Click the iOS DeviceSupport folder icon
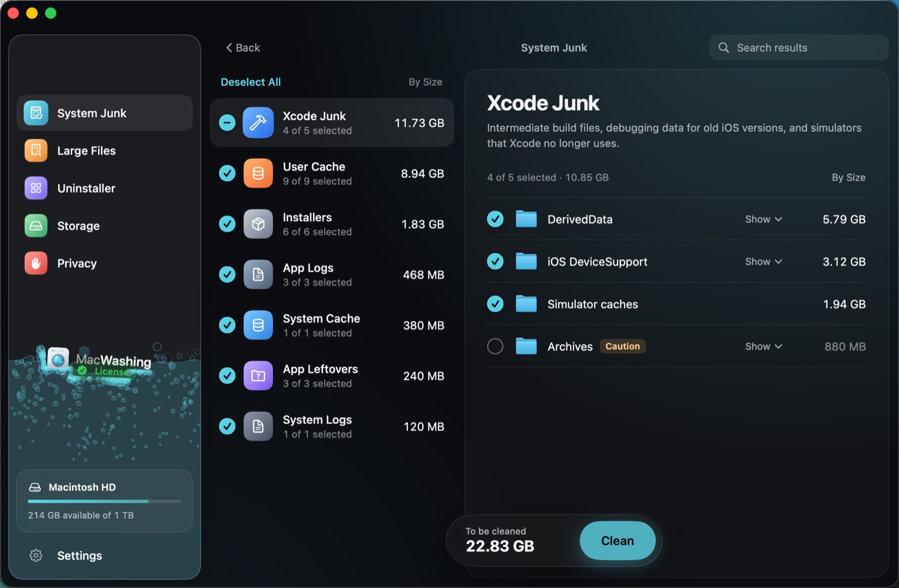This screenshot has width=899, height=588. (526, 261)
